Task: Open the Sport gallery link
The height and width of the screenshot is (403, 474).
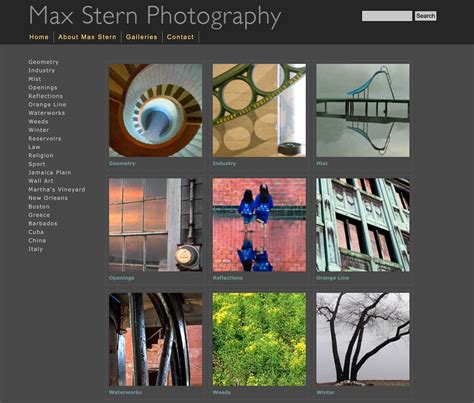Action: 37,164
